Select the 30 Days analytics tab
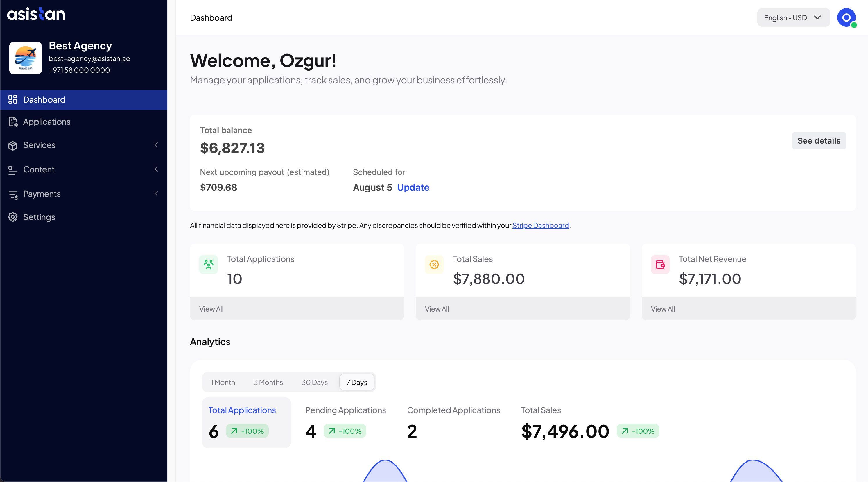This screenshot has width=868, height=482. (x=314, y=382)
